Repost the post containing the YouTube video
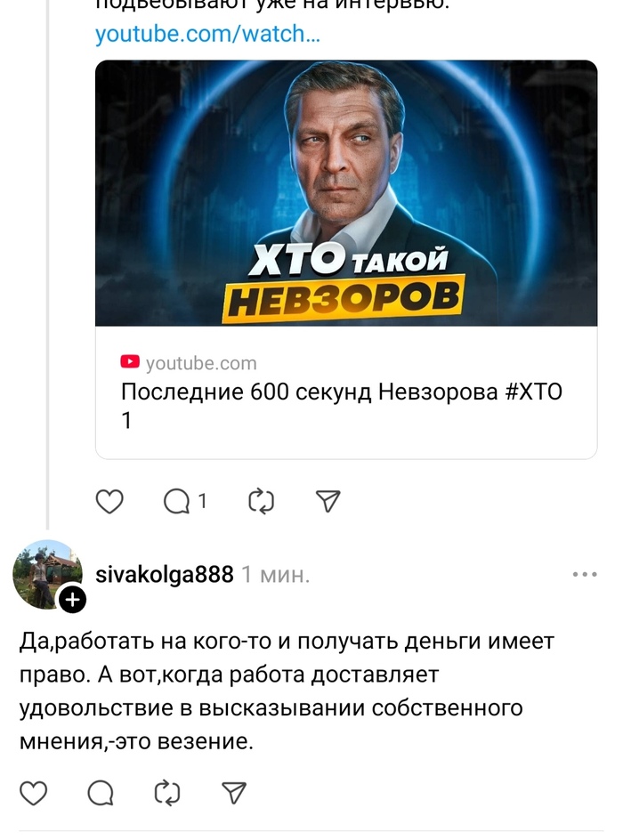 tap(262, 502)
